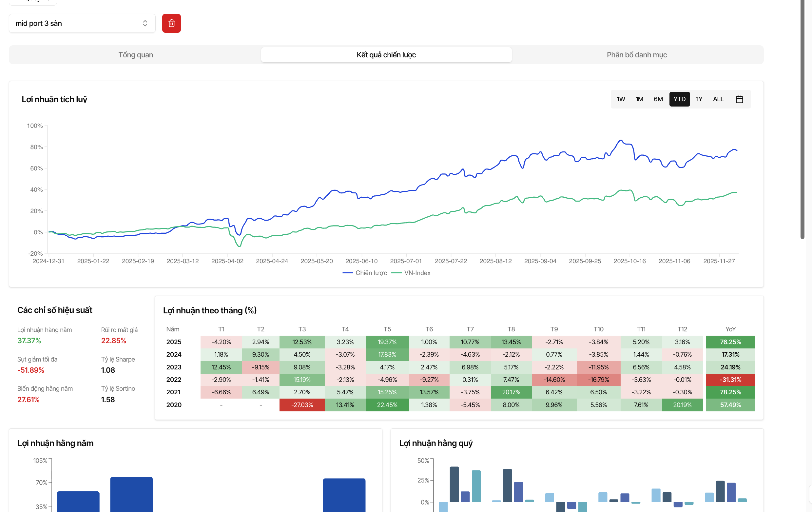This screenshot has width=812, height=512.
Task: Choose the YTD range button
Action: tap(679, 99)
